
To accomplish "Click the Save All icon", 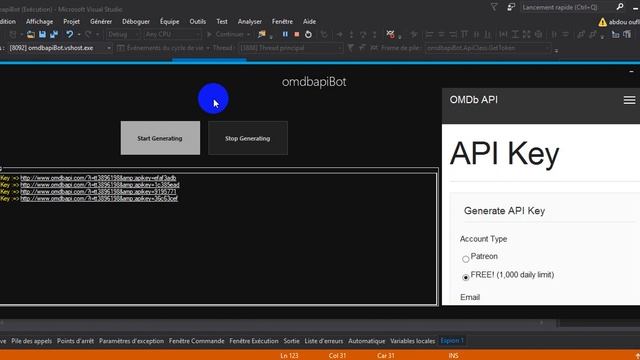I will coord(54,35).
